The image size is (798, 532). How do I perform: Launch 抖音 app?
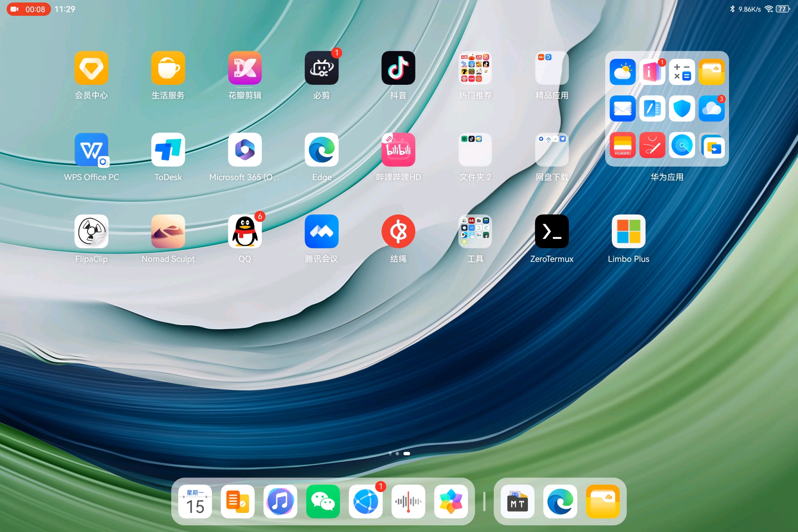398,68
